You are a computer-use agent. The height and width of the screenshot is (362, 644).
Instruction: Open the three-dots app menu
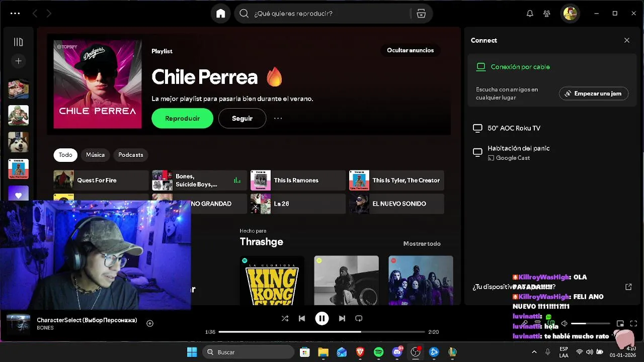(x=15, y=14)
